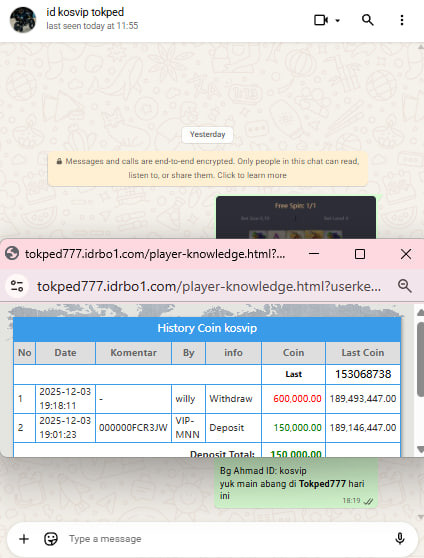
Task: Click the VIP-MNN operator cell
Action: 188,427
